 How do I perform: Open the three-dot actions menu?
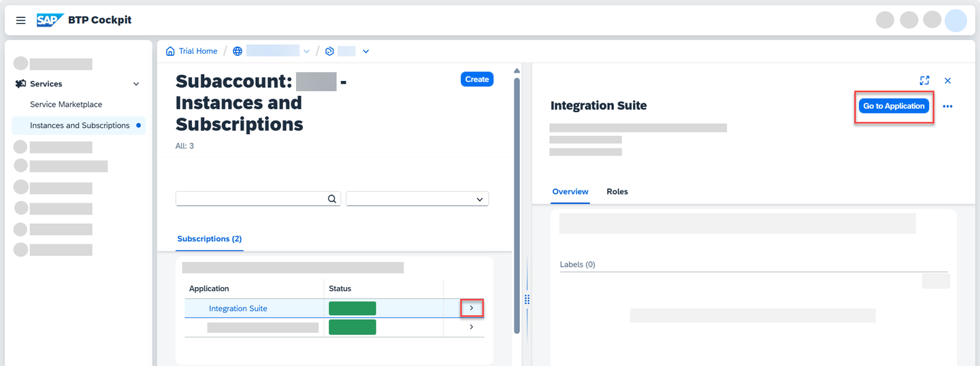click(x=947, y=106)
